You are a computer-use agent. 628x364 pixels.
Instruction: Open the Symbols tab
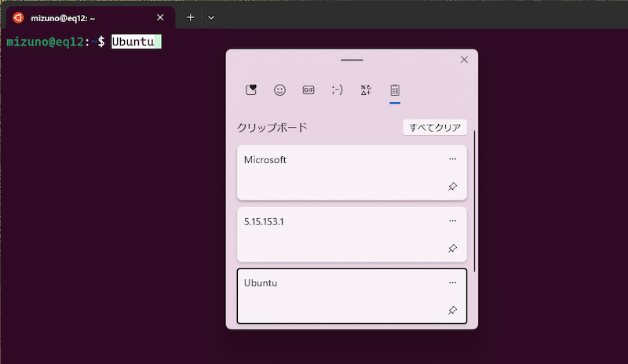pyautogui.click(x=366, y=89)
